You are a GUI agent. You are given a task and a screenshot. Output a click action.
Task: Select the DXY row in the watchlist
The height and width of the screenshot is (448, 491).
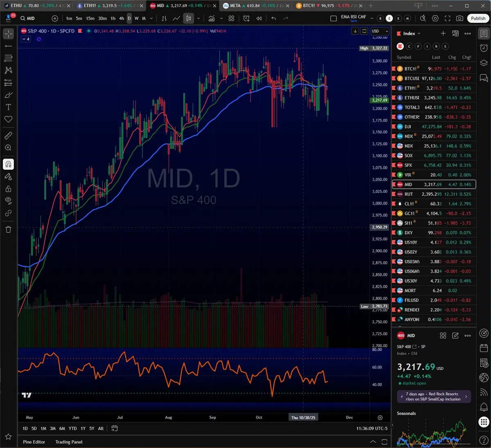[434, 233]
